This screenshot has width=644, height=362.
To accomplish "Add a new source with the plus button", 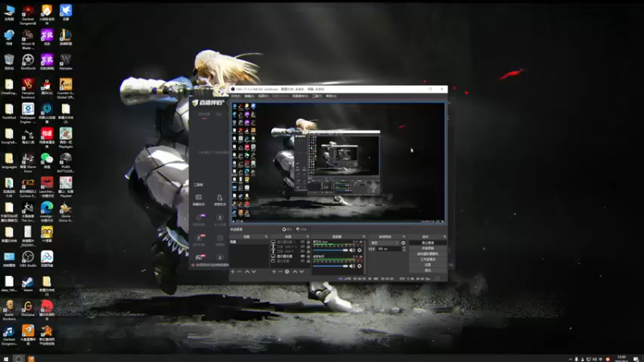I will [x=274, y=272].
